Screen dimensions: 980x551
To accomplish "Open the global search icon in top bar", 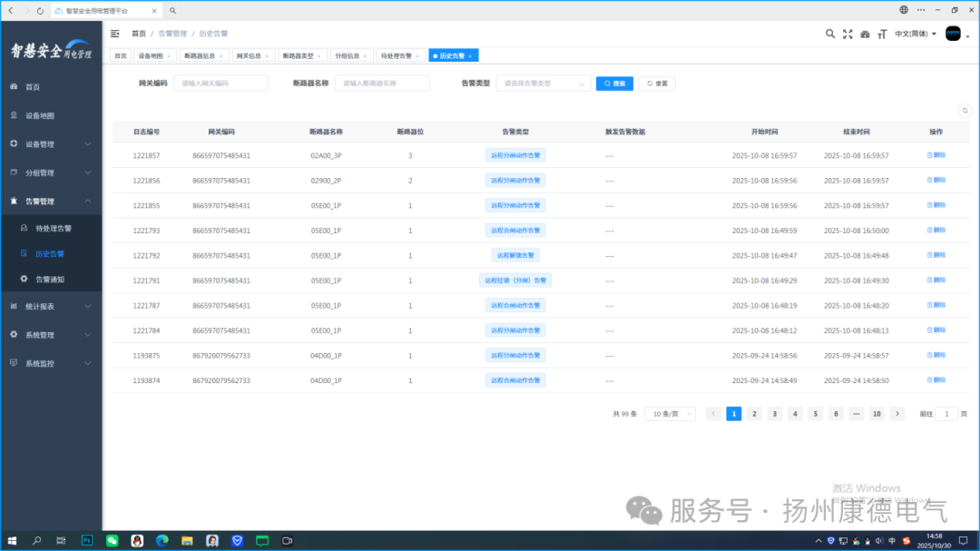I will 830,33.
